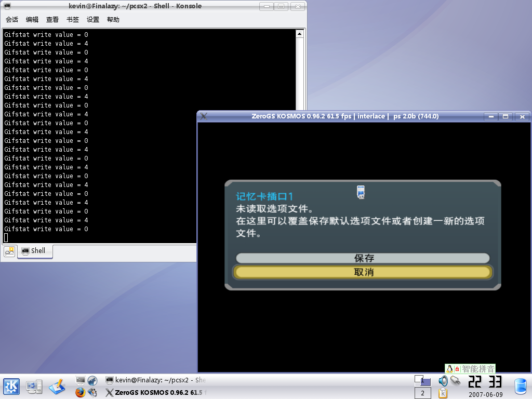Click the 22:33 panel clock
The image size is (532, 399).
(x=485, y=382)
